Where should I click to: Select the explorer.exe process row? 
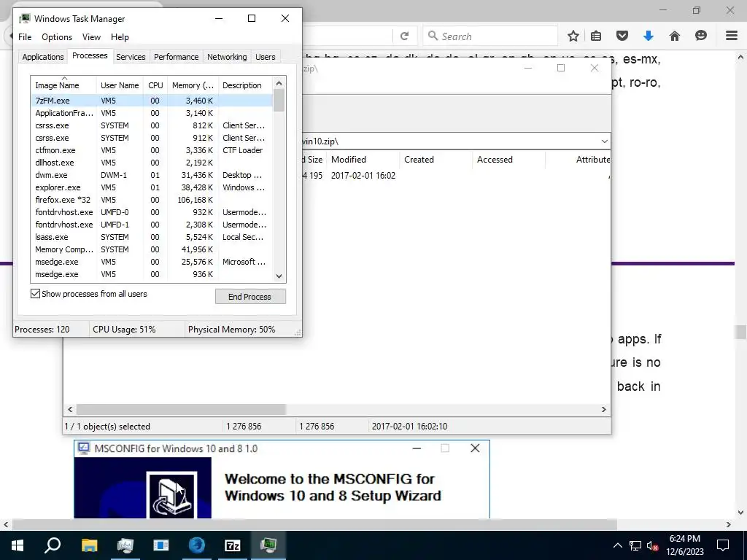(152, 187)
